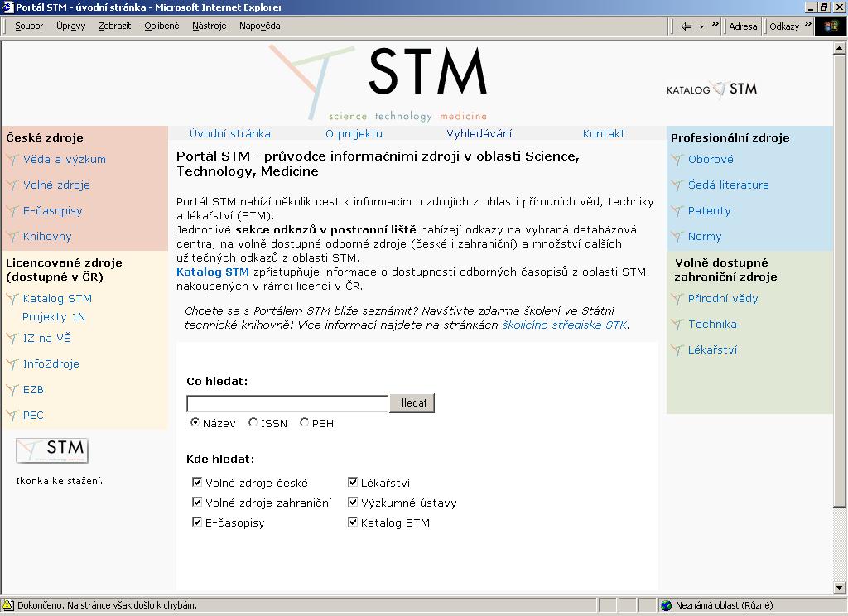The image size is (848, 616).
Task: Open the Nápověda menu
Action: pyautogui.click(x=259, y=26)
